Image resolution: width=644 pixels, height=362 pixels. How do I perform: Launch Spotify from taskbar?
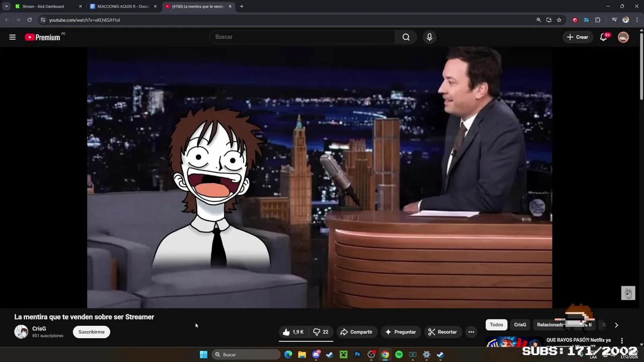[399, 354]
